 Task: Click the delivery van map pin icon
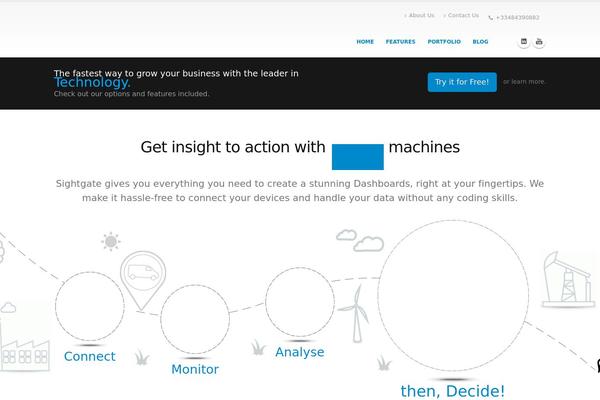coord(143,280)
